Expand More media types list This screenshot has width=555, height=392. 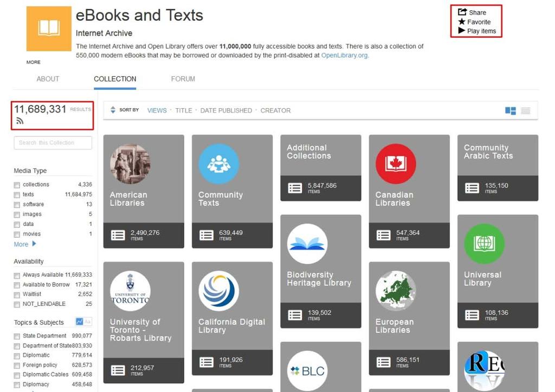tap(25, 244)
